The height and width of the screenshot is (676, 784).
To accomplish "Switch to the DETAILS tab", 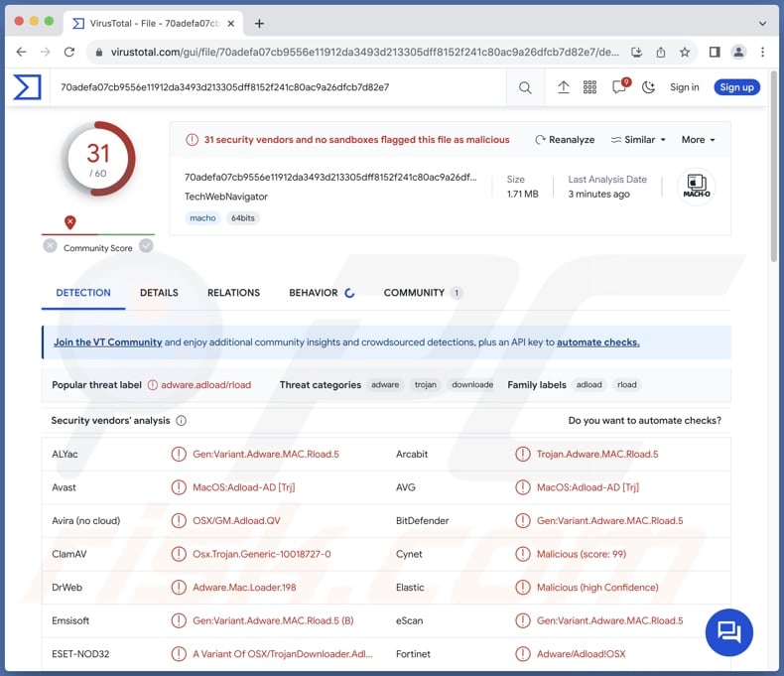I will click(159, 293).
